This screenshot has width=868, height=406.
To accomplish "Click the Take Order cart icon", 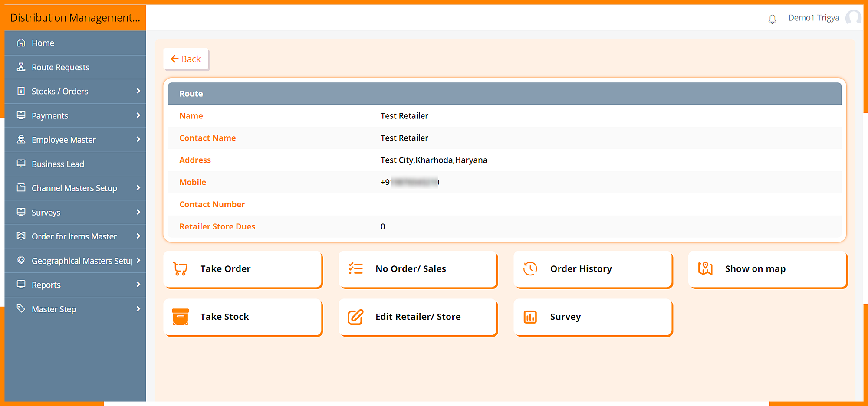I will pyautogui.click(x=180, y=269).
